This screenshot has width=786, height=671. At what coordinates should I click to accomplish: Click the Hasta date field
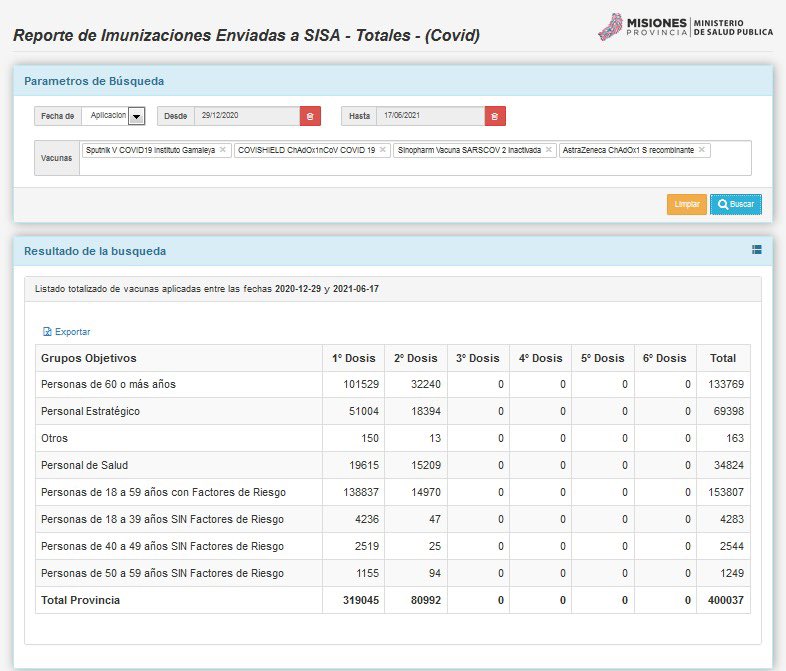pyautogui.click(x=430, y=116)
